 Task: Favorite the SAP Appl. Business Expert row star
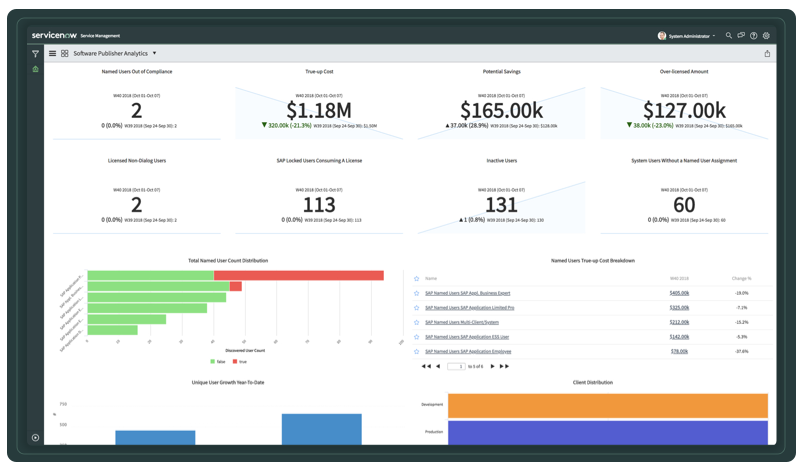coord(417,293)
